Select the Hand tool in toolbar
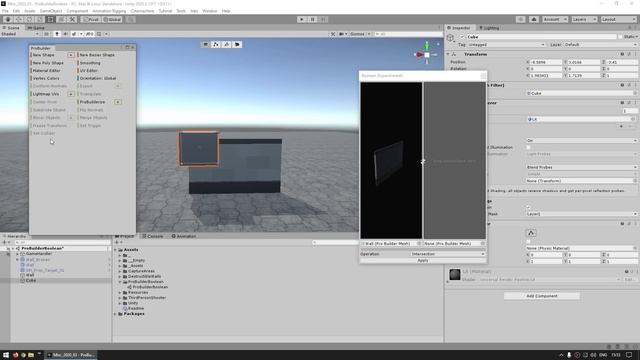The image size is (640, 360). pos(8,19)
